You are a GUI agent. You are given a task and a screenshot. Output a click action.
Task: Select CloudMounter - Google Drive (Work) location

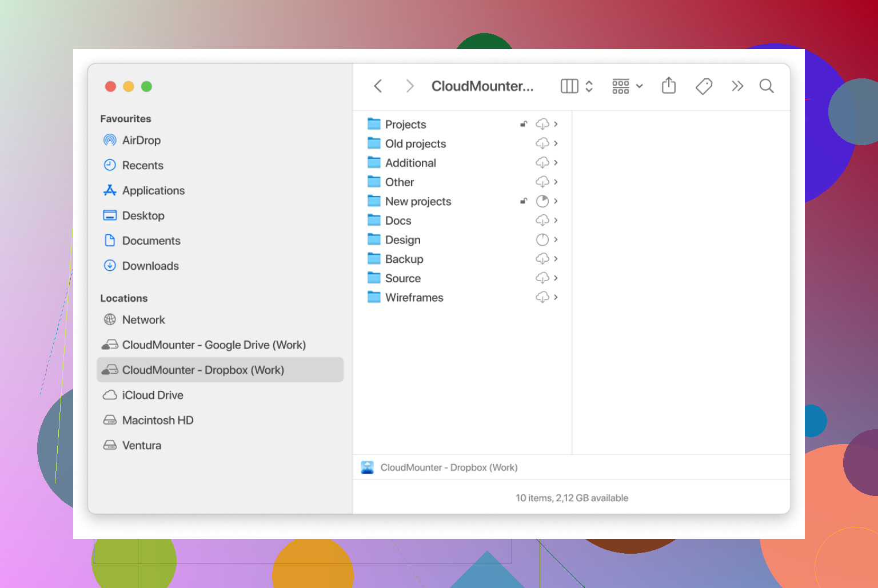[213, 345]
